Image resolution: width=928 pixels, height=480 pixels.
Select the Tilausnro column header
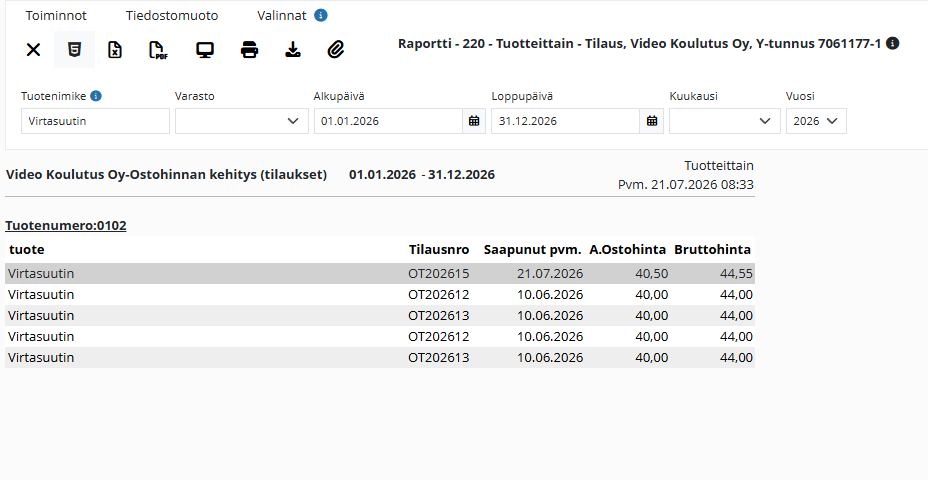(439, 250)
